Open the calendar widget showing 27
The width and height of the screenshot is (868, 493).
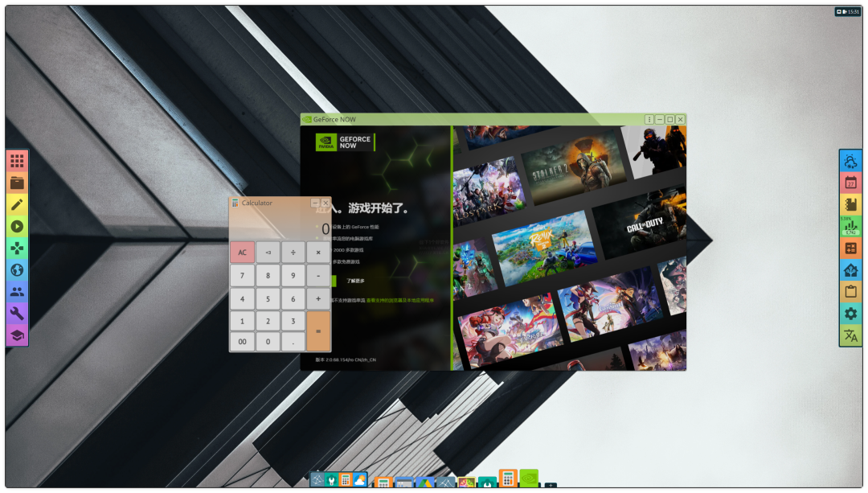click(x=851, y=183)
